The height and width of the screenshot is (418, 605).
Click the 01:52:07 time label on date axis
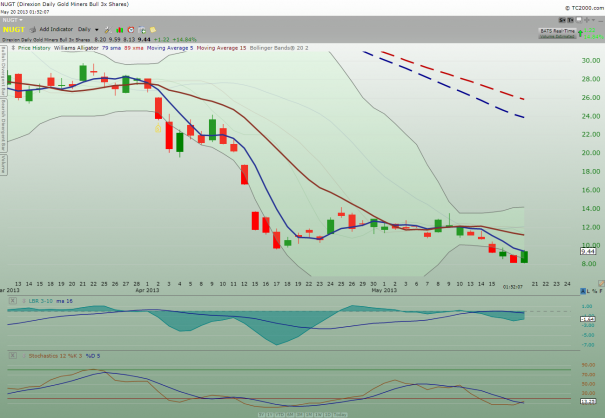(x=513, y=287)
